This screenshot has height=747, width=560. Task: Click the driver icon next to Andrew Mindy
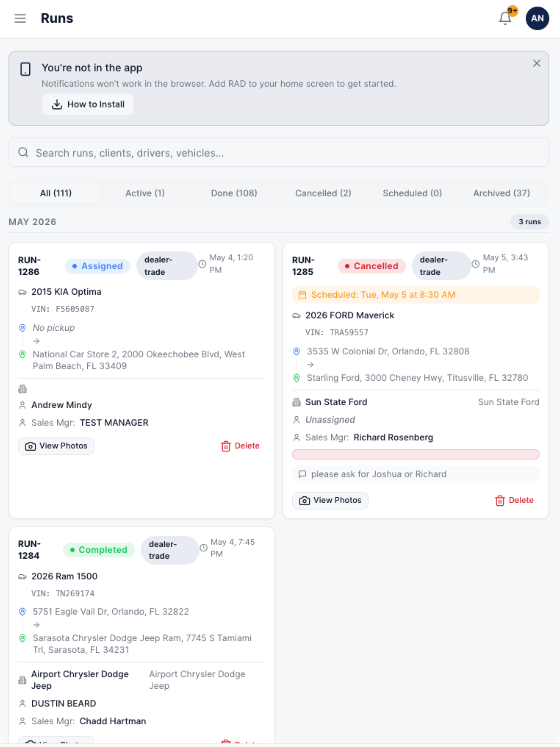coord(22,405)
